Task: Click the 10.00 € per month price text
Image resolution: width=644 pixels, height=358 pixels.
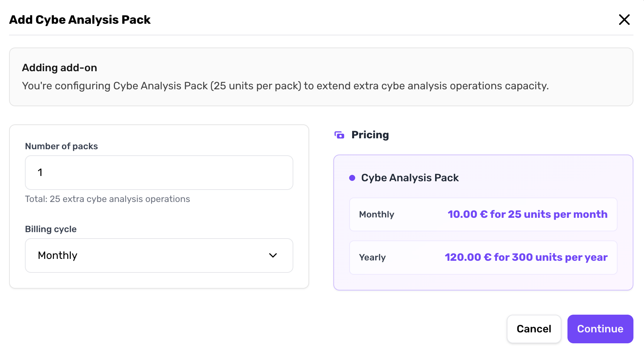Action: [x=527, y=214]
